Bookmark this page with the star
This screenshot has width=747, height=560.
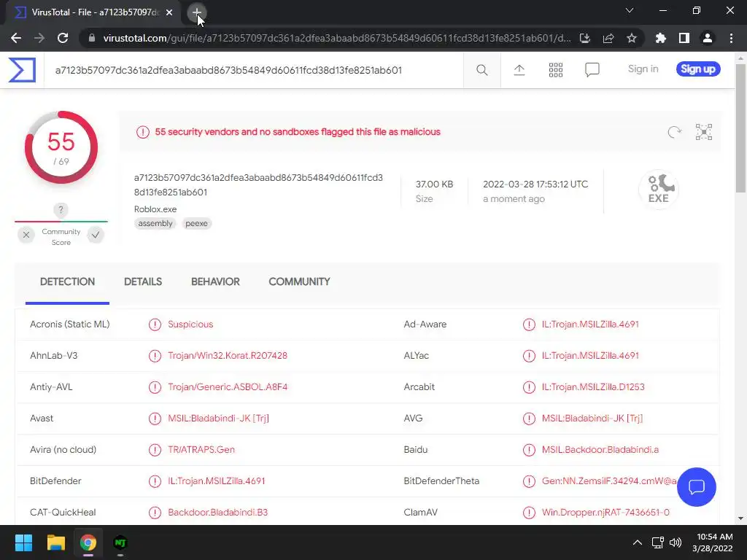(x=631, y=38)
